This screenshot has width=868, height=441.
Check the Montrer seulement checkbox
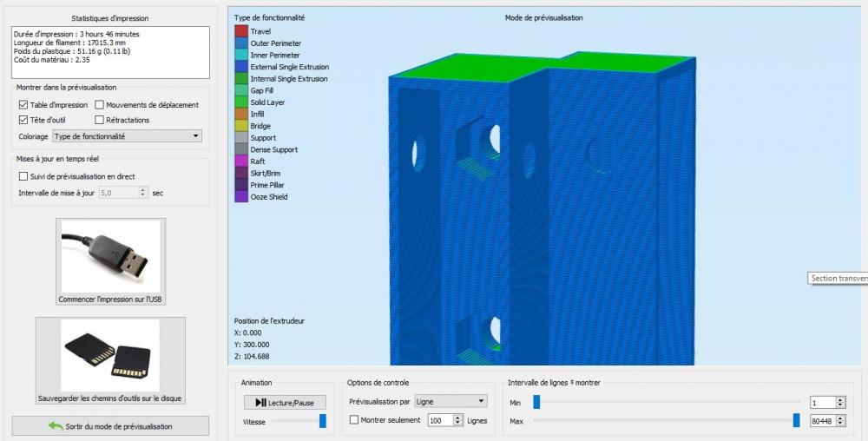[354, 420]
